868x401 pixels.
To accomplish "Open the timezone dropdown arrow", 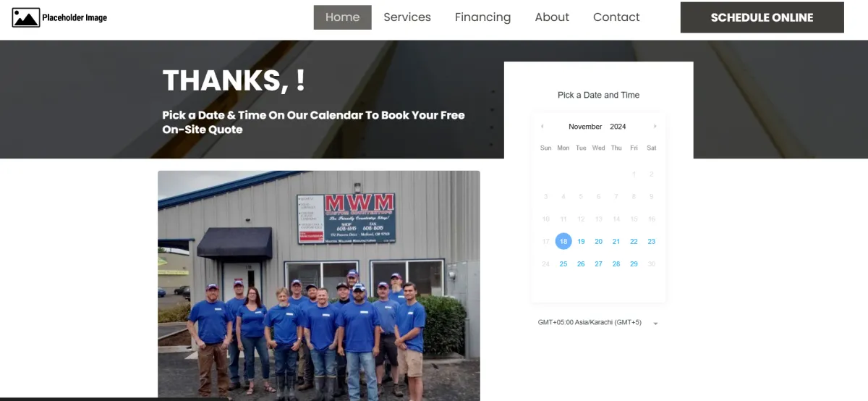I will (x=655, y=323).
